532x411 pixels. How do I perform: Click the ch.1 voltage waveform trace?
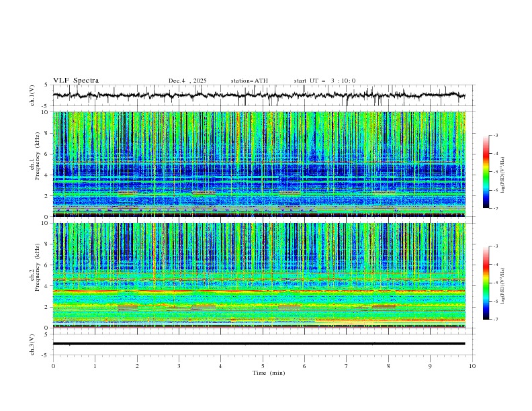point(259,95)
